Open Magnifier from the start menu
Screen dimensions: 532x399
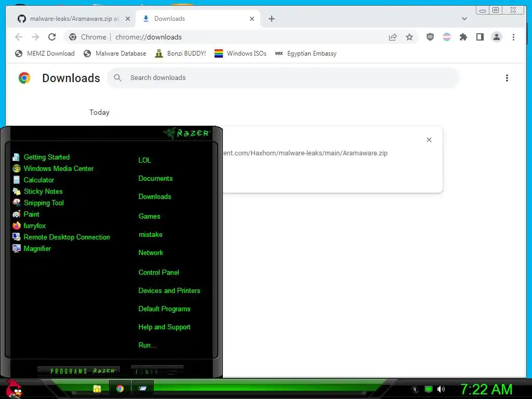click(32, 249)
